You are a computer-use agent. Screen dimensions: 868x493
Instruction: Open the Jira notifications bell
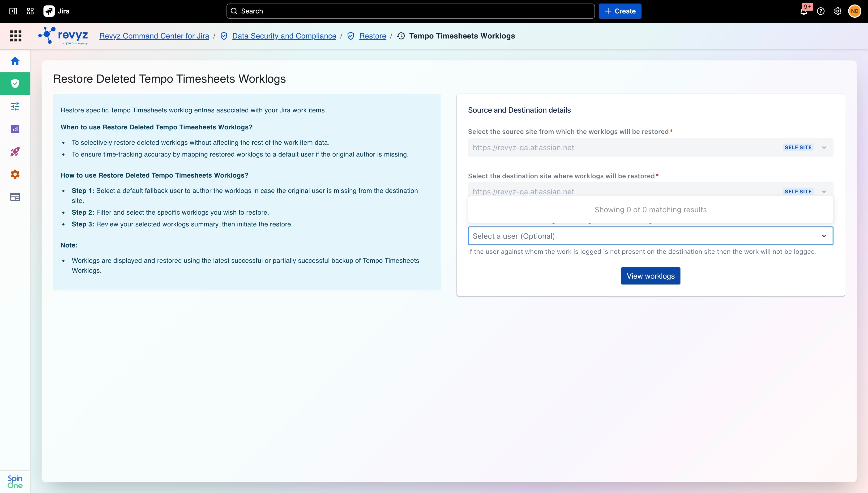point(804,11)
